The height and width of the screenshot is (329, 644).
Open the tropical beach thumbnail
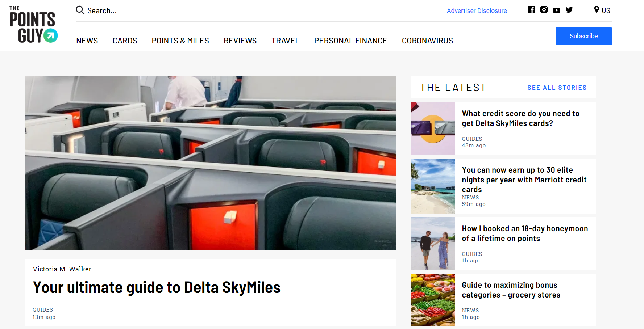click(x=433, y=186)
